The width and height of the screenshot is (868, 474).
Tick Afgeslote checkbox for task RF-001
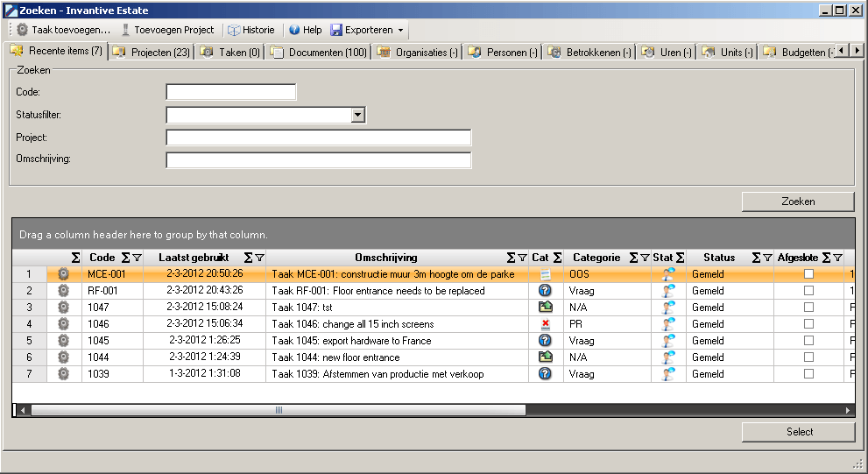click(808, 290)
